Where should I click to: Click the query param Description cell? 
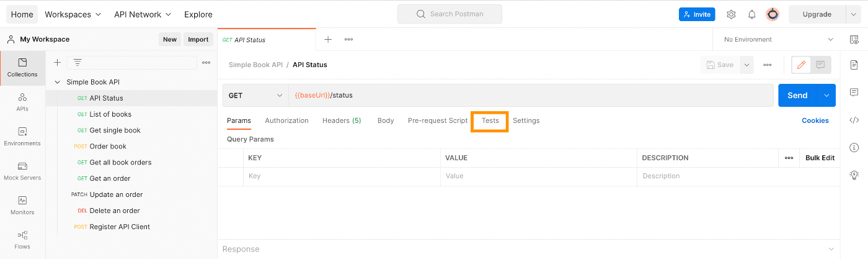click(x=738, y=176)
